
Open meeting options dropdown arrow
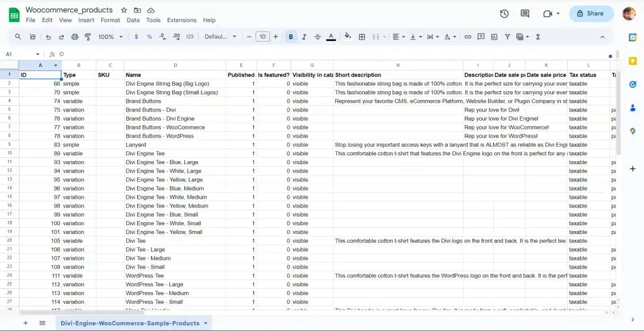[558, 14]
